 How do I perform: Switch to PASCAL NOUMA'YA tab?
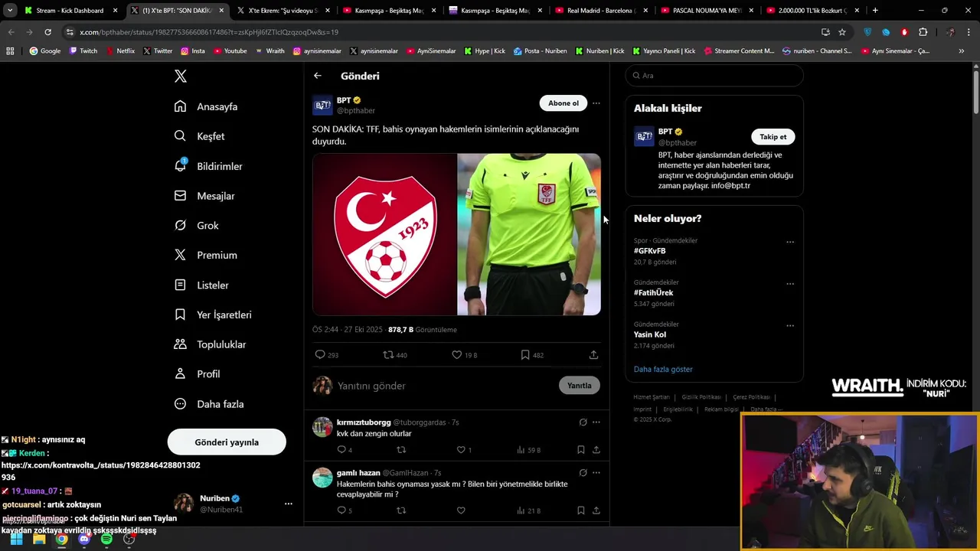tap(707, 11)
